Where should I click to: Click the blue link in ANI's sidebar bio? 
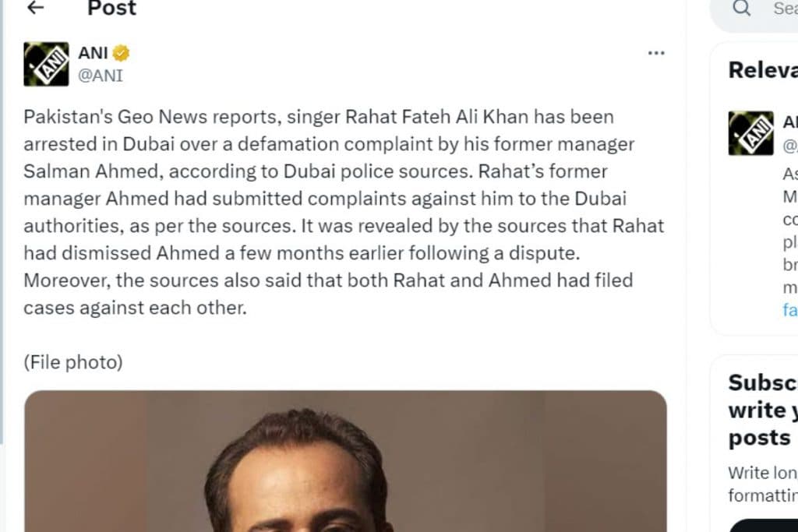(789, 310)
